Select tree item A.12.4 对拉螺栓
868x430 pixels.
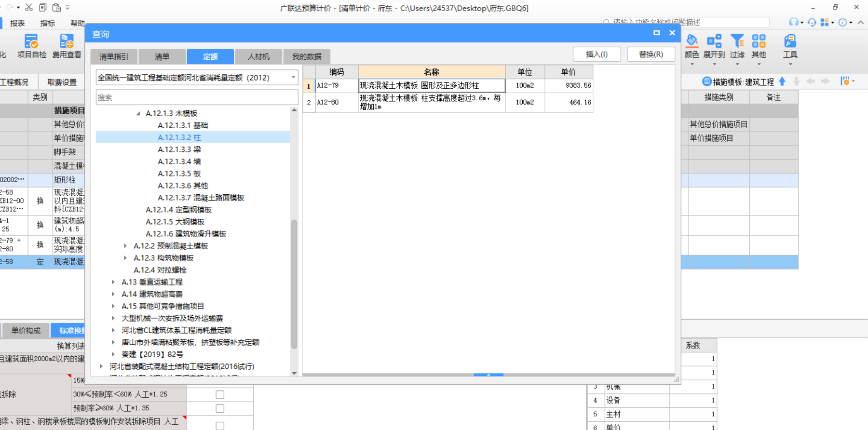coord(160,270)
